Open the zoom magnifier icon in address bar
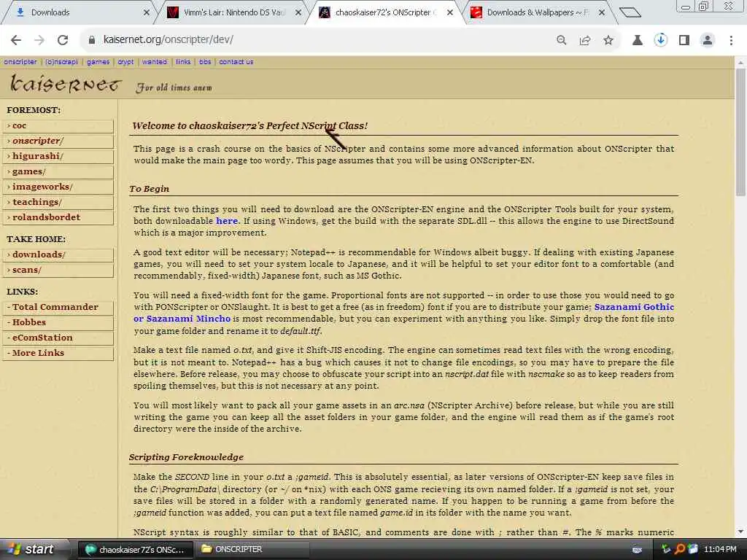747x560 pixels. pos(561,40)
